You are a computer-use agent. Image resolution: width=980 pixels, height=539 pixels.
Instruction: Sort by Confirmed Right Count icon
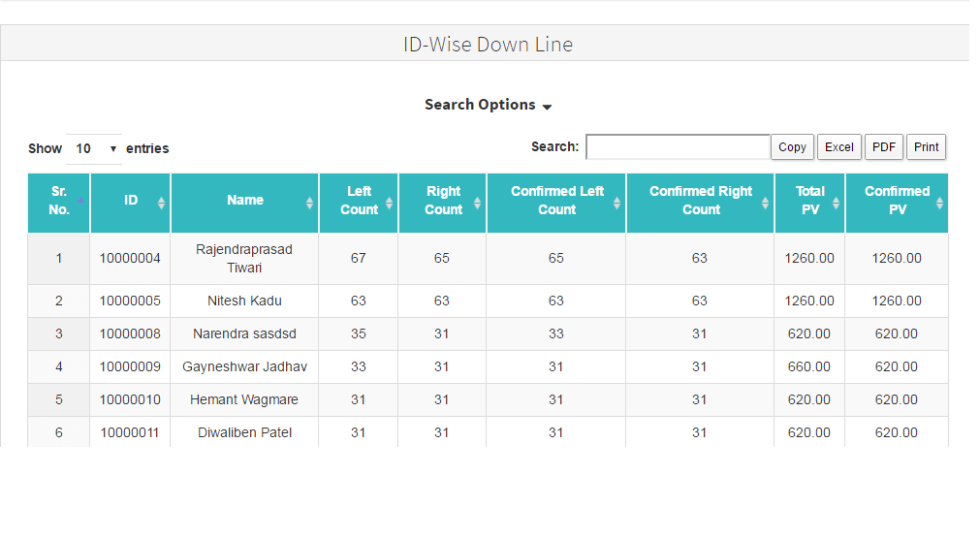click(765, 203)
